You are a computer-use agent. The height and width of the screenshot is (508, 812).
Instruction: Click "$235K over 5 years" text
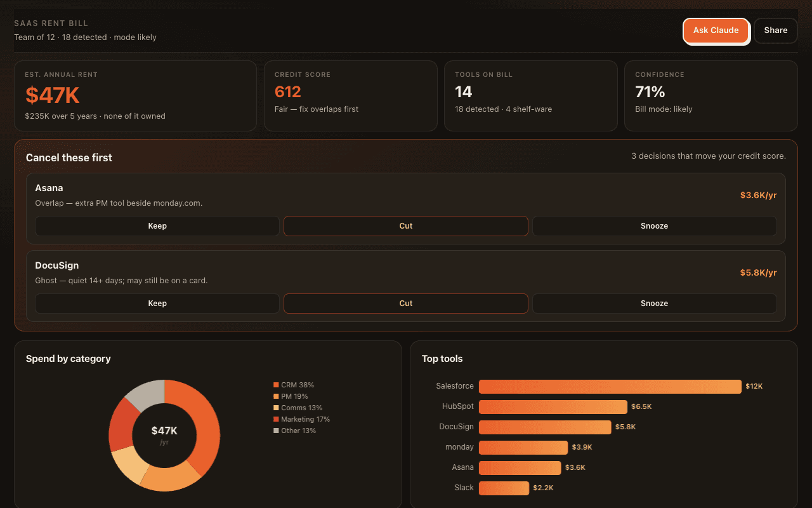click(x=62, y=116)
